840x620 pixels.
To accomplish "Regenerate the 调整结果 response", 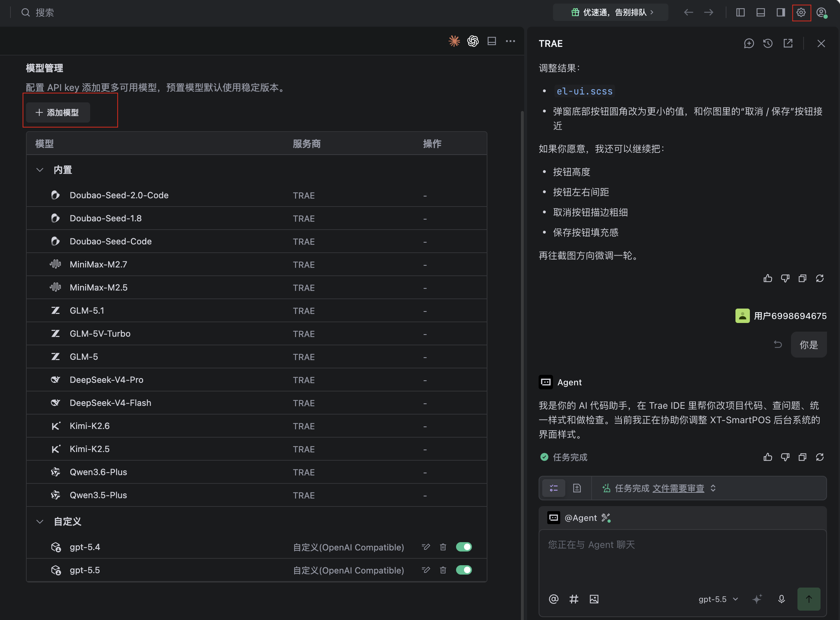I will click(820, 279).
